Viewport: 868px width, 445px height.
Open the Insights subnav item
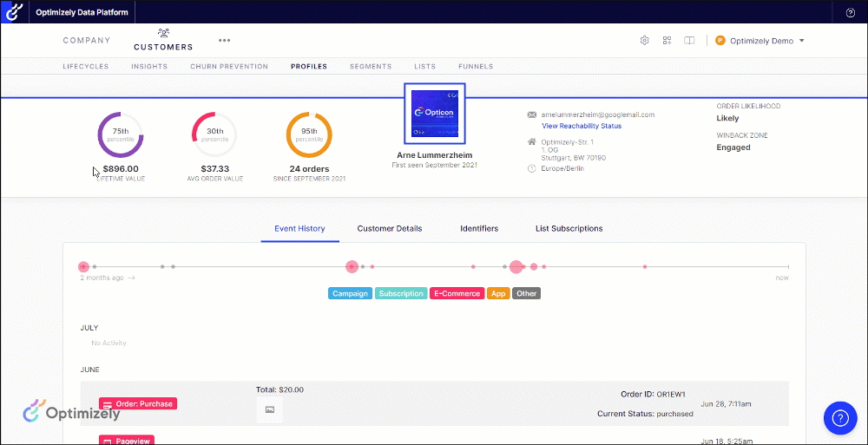tap(149, 67)
